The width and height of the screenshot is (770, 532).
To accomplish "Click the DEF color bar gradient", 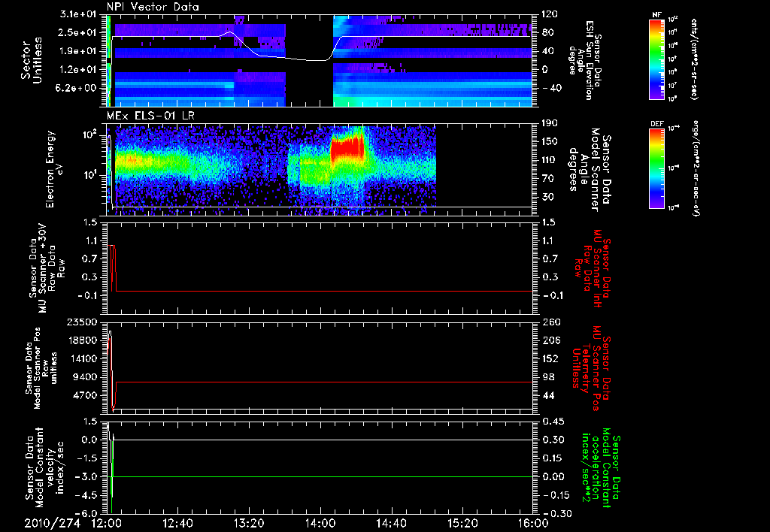I will click(x=657, y=168).
